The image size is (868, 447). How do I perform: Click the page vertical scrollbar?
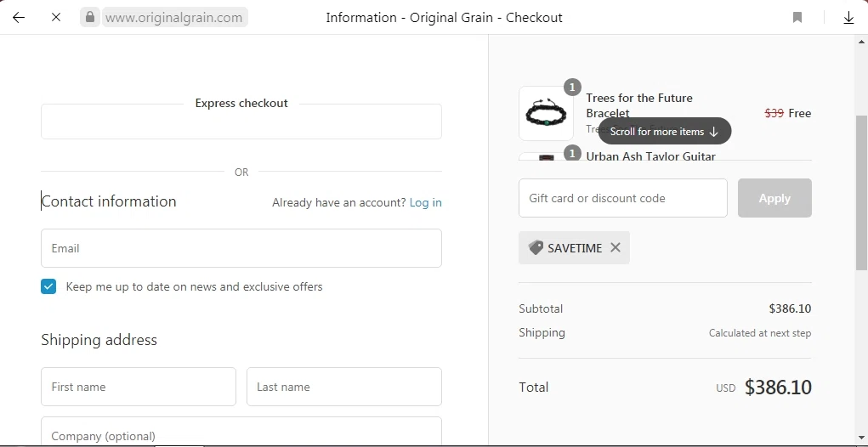click(x=861, y=195)
